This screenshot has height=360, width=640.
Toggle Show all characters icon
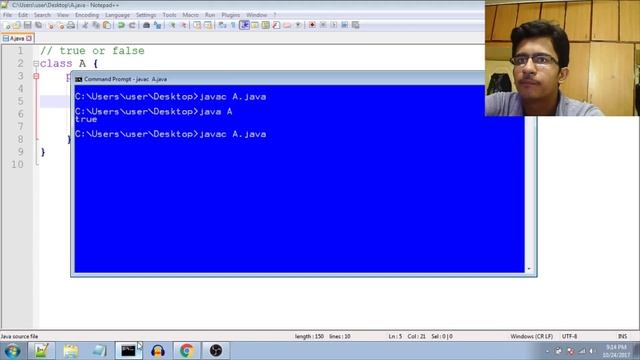point(233,25)
